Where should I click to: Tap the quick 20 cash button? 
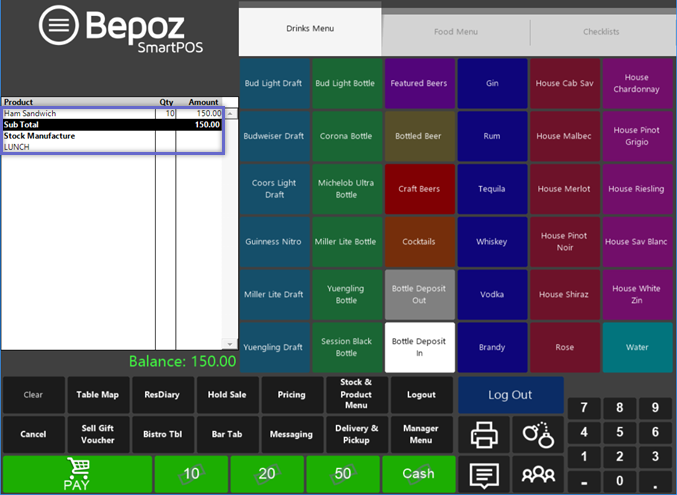tap(267, 474)
